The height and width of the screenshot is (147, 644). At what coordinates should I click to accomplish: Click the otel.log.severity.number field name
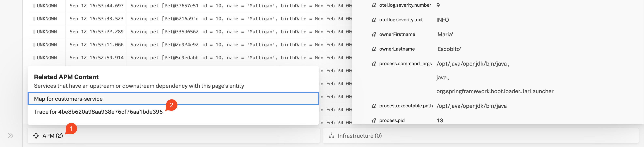(x=405, y=5)
